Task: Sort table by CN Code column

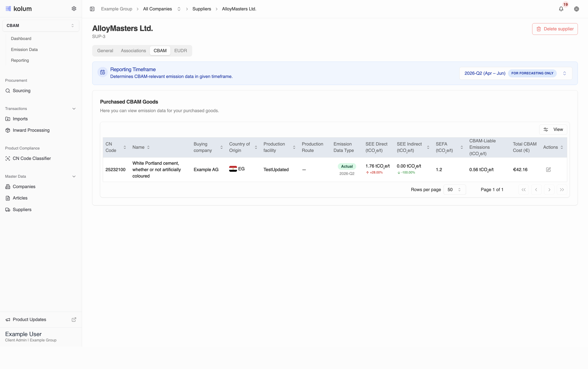Action: [125, 147]
